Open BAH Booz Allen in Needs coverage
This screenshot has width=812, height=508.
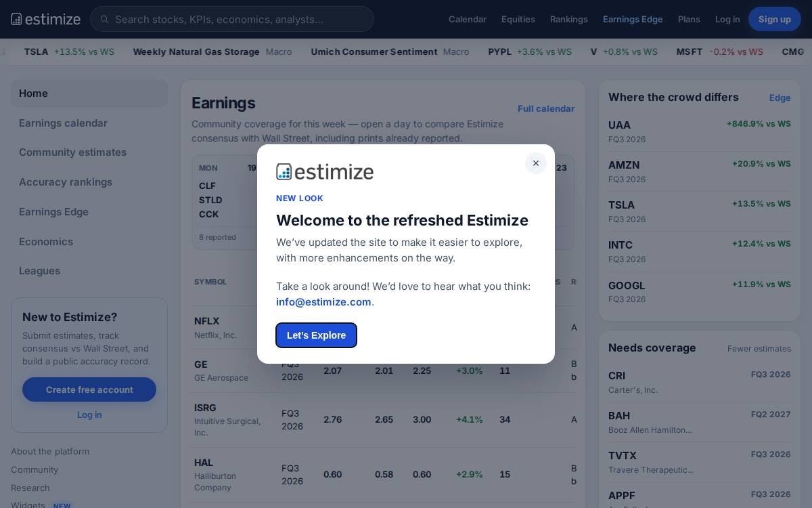[700, 422]
